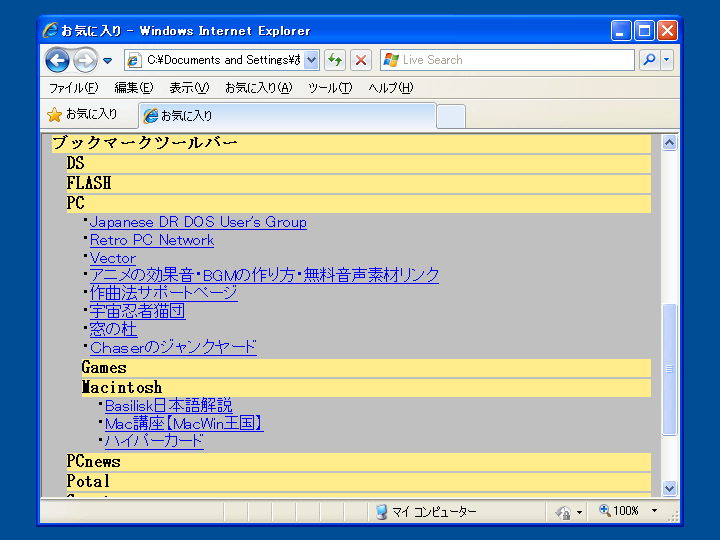Click inside the Live Search box
The height and width of the screenshot is (540, 720).
pyautogui.click(x=507, y=60)
